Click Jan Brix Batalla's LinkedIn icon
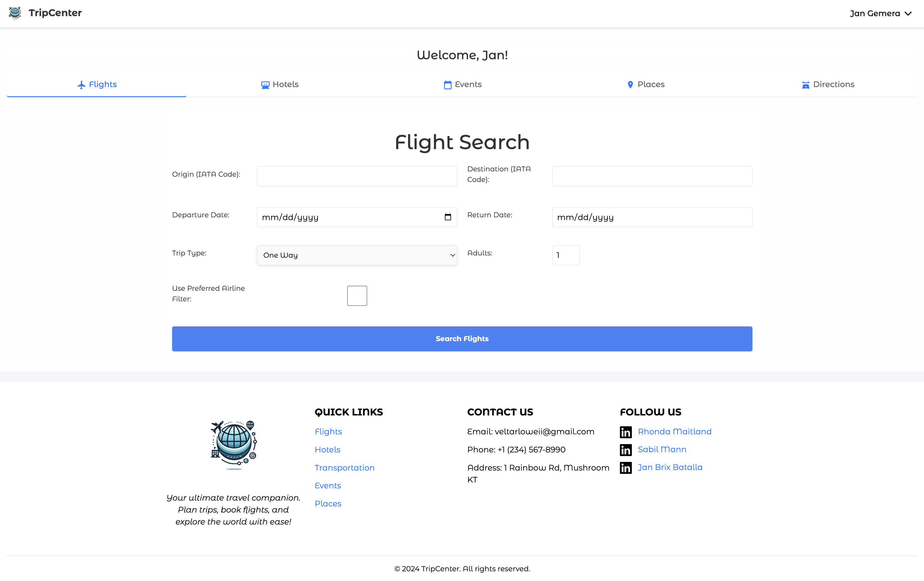 [625, 467]
